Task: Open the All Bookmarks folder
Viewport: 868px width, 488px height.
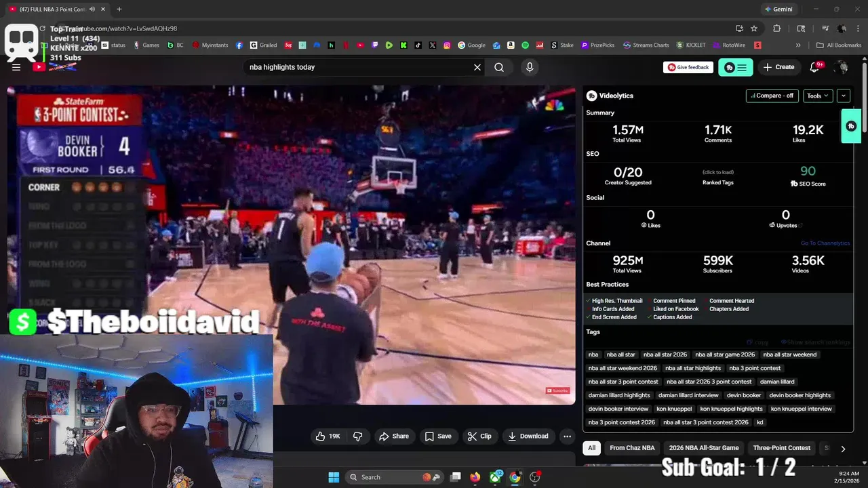Action: (x=839, y=45)
